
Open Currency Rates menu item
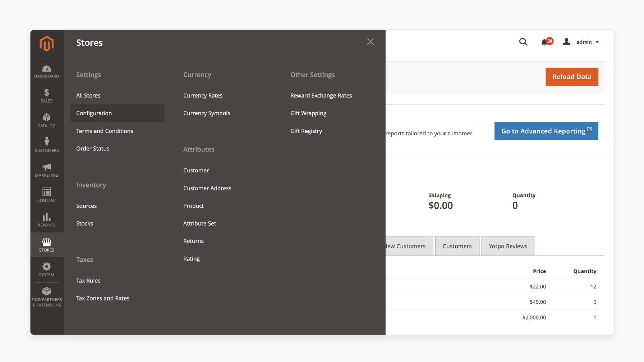click(203, 96)
